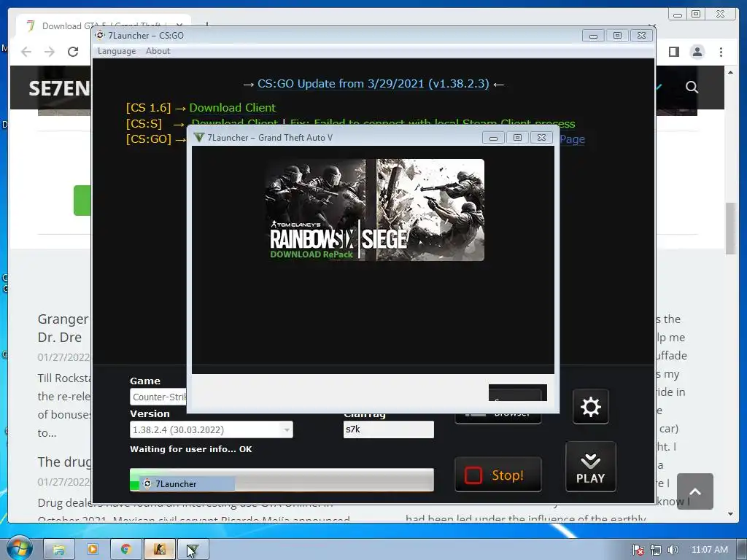
Task: Toggle Chrome side panel icon
Action: pyautogui.click(x=673, y=52)
